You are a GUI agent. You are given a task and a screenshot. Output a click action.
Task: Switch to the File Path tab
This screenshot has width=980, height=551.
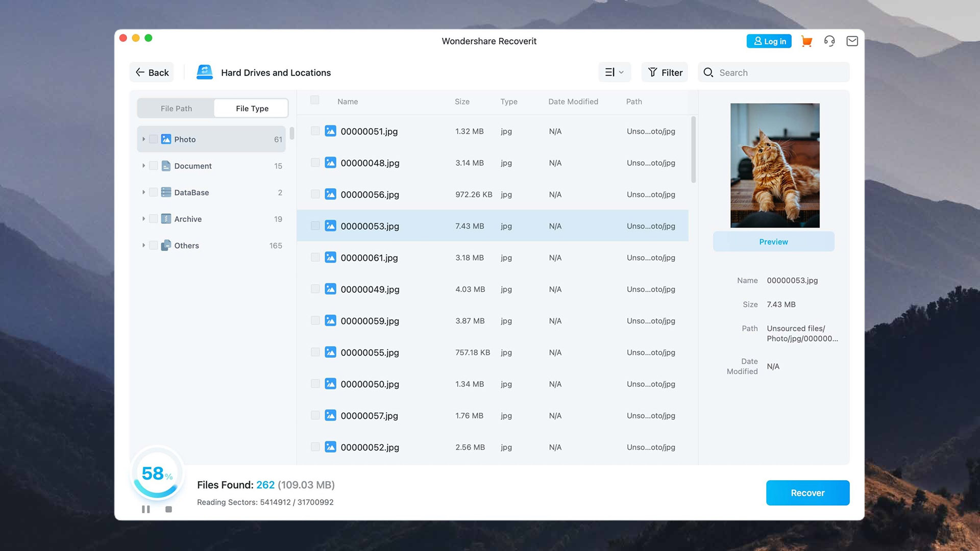tap(176, 108)
